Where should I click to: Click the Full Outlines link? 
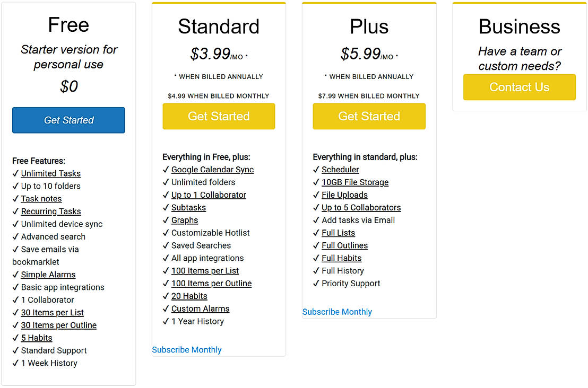click(x=344, y=245)
